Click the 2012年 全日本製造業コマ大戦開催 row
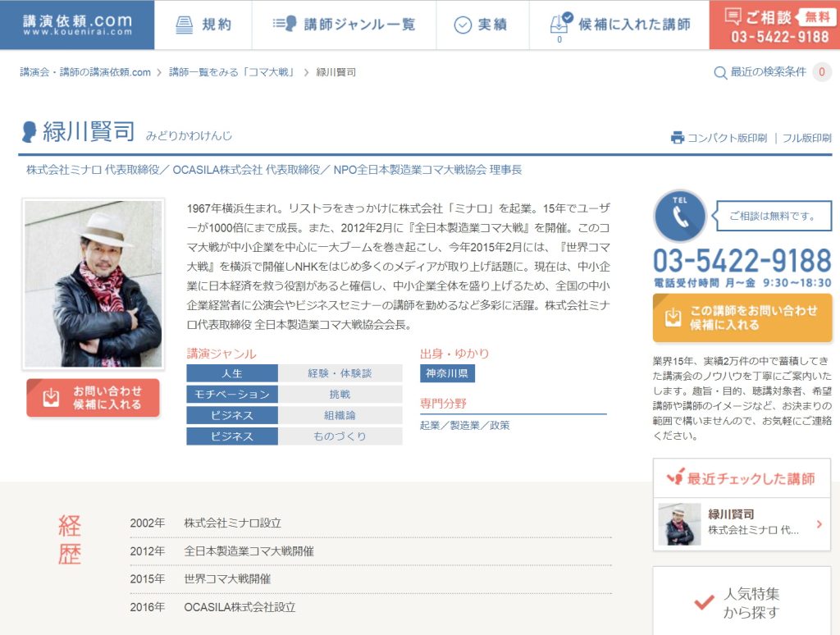 click(371, 550)
